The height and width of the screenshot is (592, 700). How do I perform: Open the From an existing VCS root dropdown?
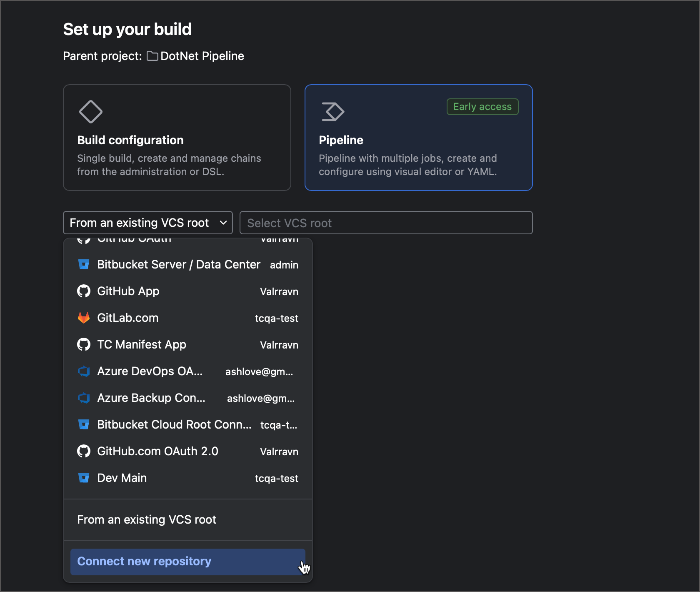pyautogui.click(x=147, y=222)
